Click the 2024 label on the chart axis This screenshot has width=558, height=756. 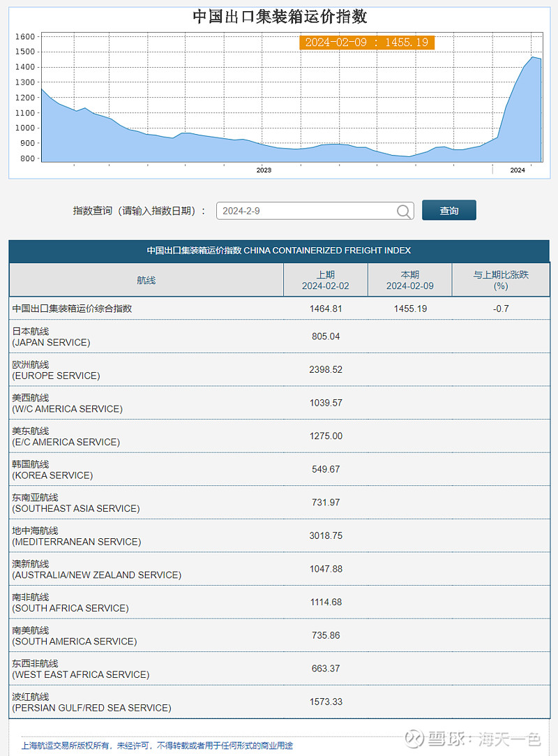518,169
